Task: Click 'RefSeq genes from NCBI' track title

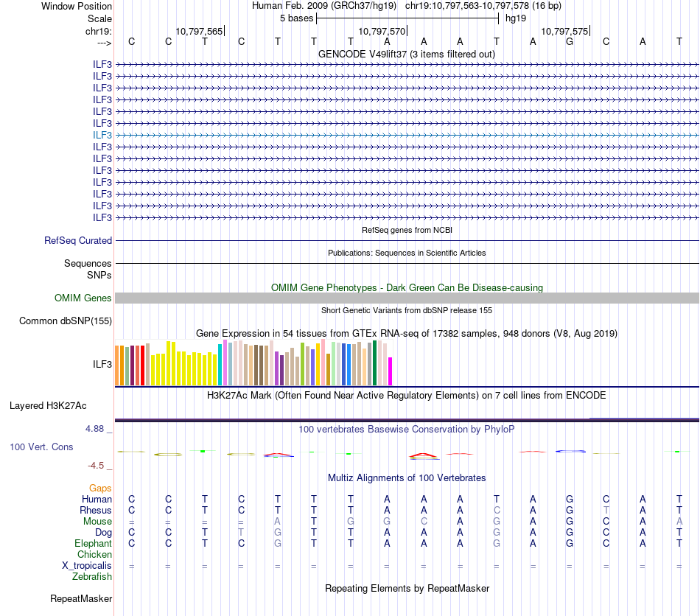Action: point(407,230)
